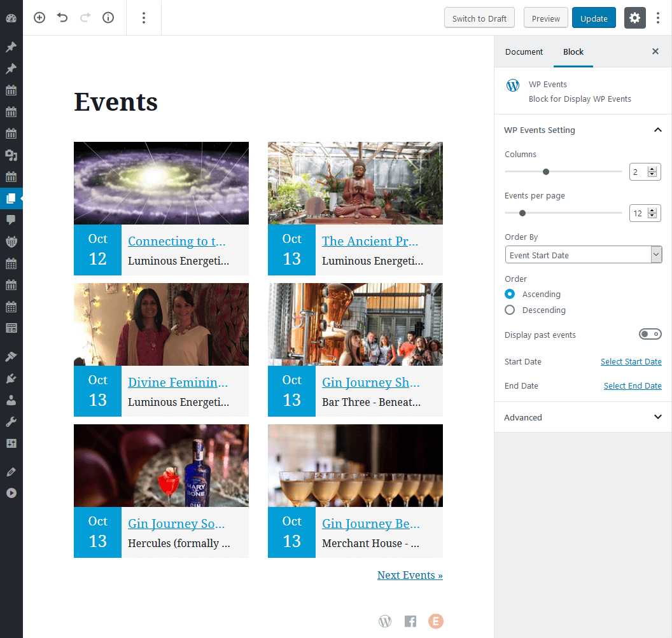This screenshot has height=638, width=672.
Task: Open the content structure info icon
Action: [x=108, y=18]
